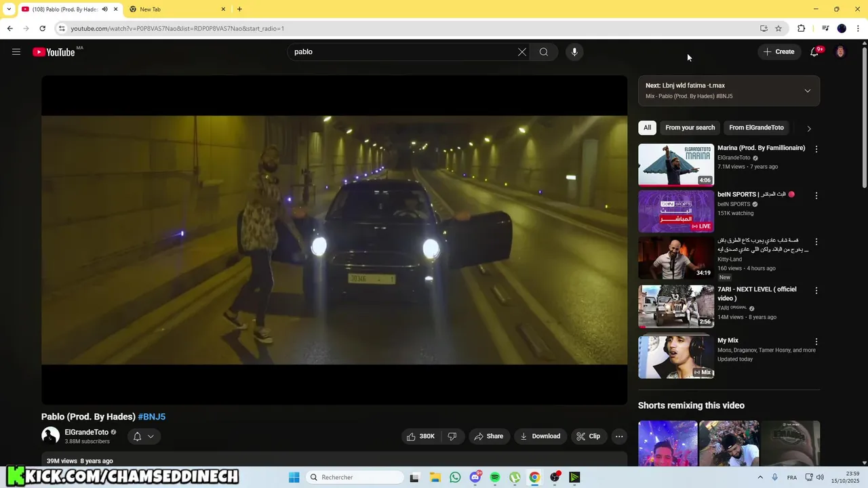Go to the YouTube home logo
The height and width of the screenshot is (488, 868).
[54, 52]
